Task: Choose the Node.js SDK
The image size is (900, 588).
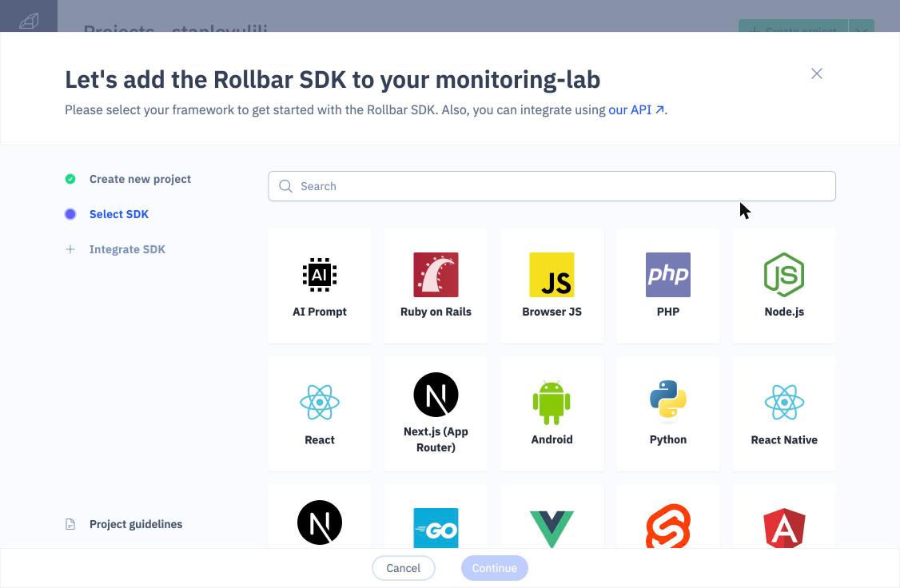Action: 784,286
